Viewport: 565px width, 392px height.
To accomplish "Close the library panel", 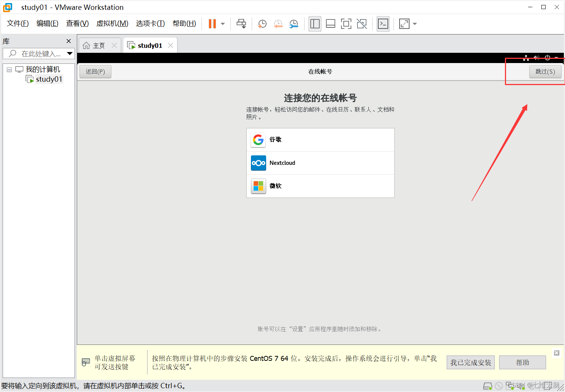I will tap(68, 41).
